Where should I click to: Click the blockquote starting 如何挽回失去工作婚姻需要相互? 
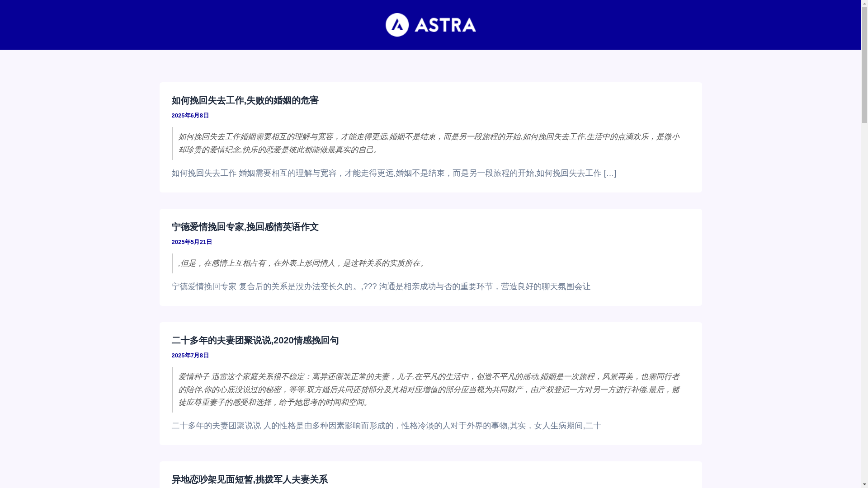[431, 143]
